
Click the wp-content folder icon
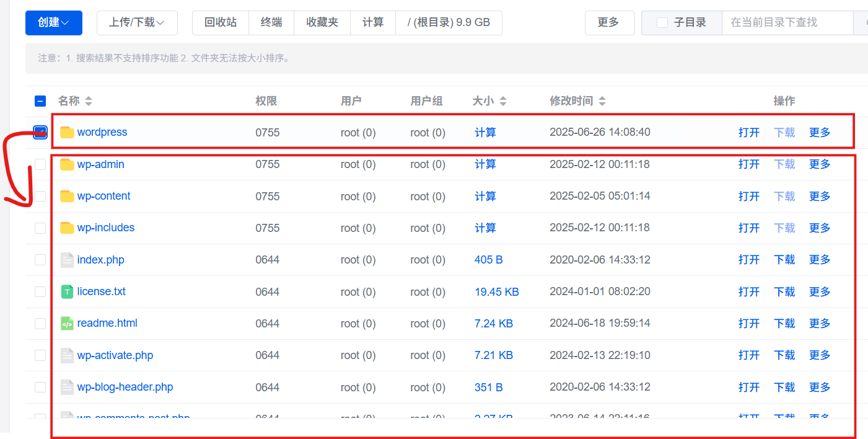pos(67,196)
